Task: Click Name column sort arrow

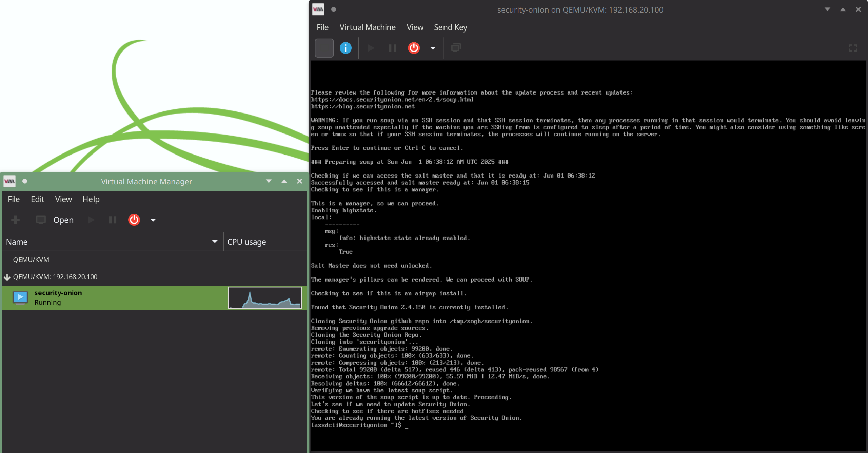Action: click(215, 242)
